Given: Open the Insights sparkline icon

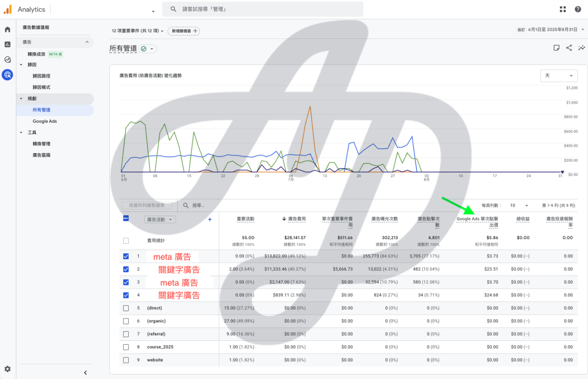Looking at the screenshot, I should [x=582, y=48].
